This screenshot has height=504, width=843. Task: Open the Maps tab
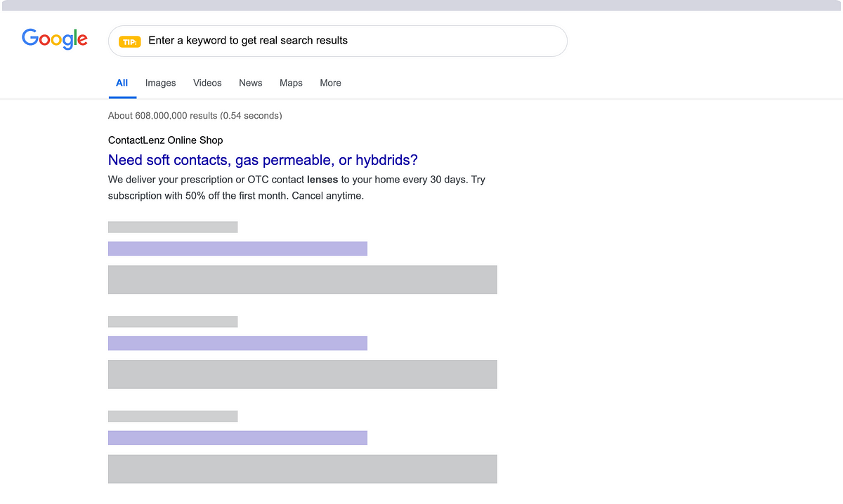(x=291, y=83)
